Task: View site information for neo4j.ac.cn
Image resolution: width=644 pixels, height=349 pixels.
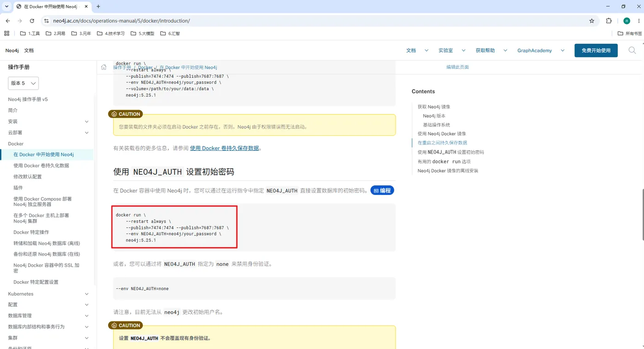Action: click(x=46, y=21)
